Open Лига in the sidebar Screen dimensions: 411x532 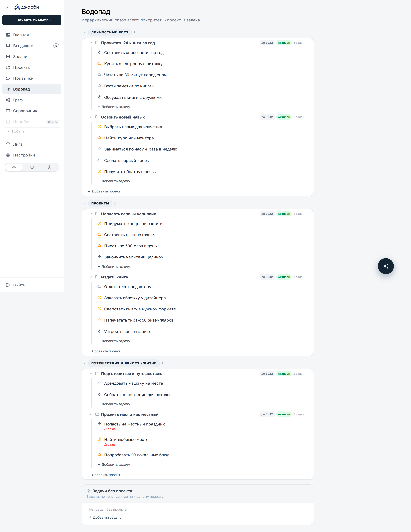pos(32,144)
